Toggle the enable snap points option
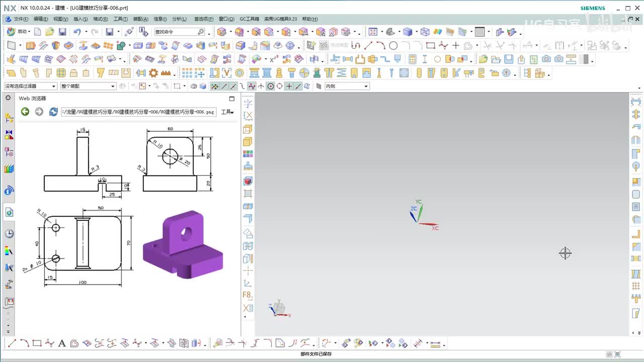Viewport: 644px width, 362px height. [215, 86]
